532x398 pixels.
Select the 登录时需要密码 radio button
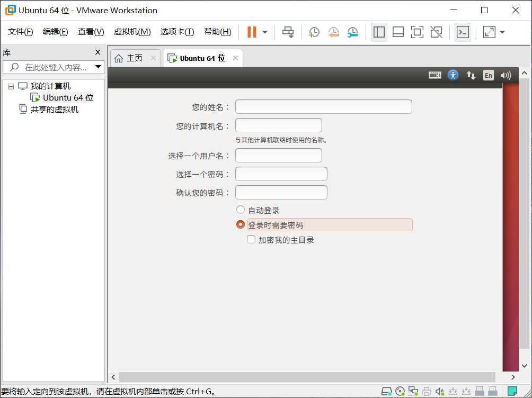point(240,224)
